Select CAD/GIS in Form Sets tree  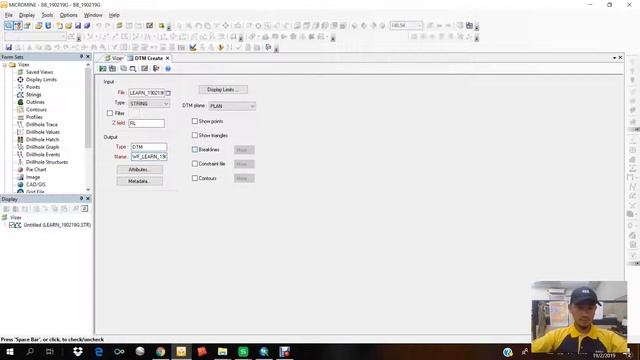[36, 184]
